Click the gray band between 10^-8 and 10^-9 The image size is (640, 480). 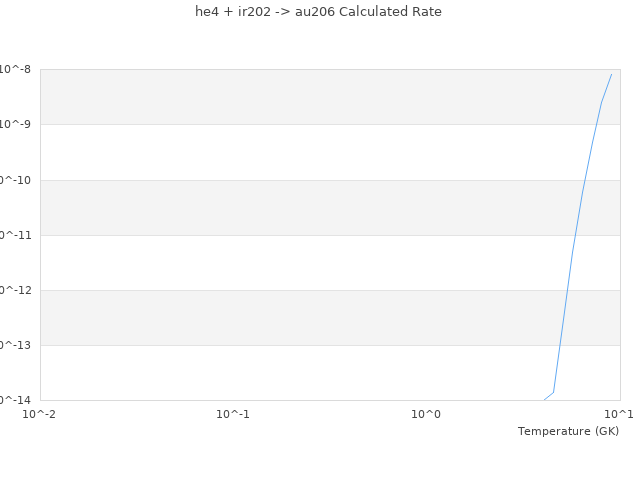tap(300, 97)
